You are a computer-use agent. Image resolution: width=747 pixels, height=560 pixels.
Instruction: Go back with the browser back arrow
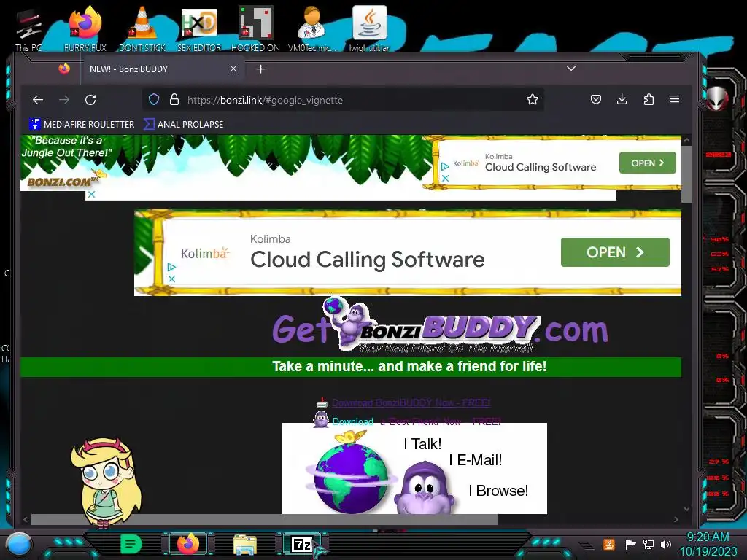[x=38, y=99]
